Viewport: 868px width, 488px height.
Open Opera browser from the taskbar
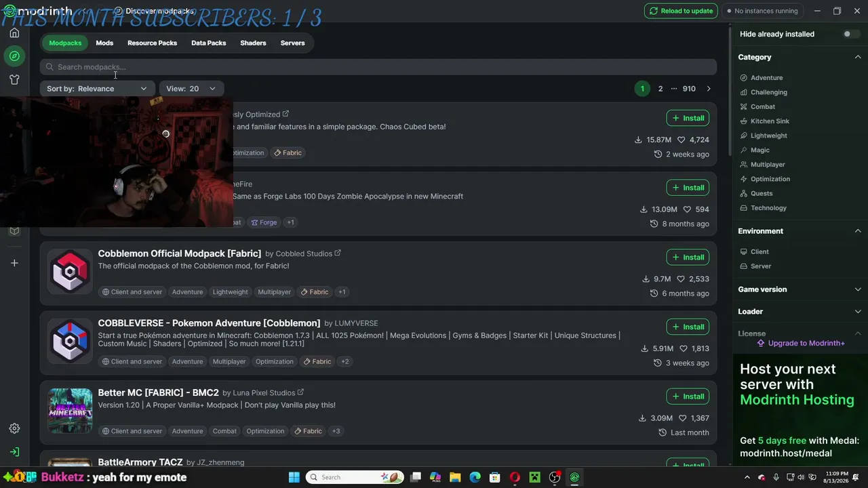515,477
